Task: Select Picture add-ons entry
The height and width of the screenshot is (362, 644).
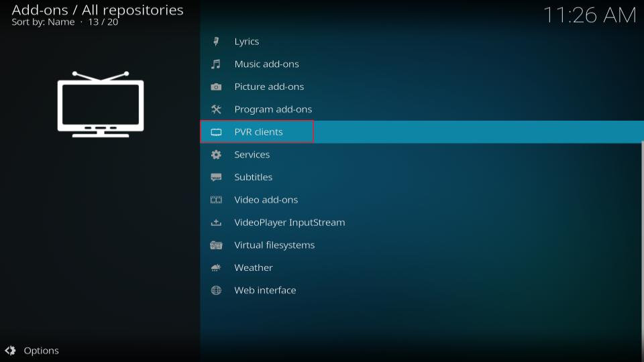Action: [x=421, y=86]
